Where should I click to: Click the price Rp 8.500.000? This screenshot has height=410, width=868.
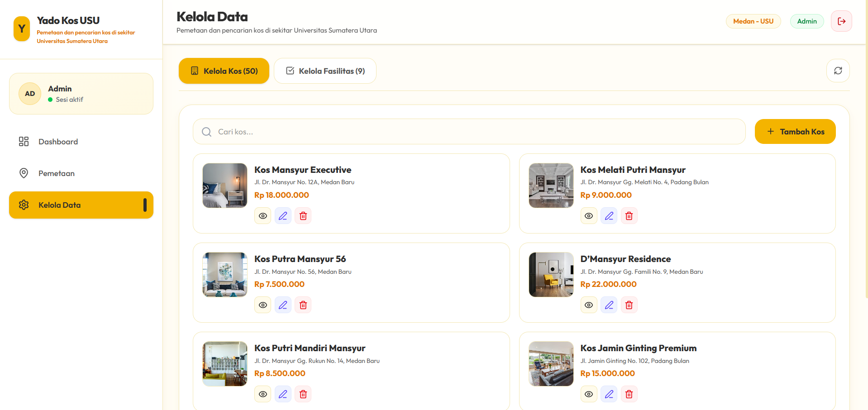pyautogui.click(x=280, y=373)
